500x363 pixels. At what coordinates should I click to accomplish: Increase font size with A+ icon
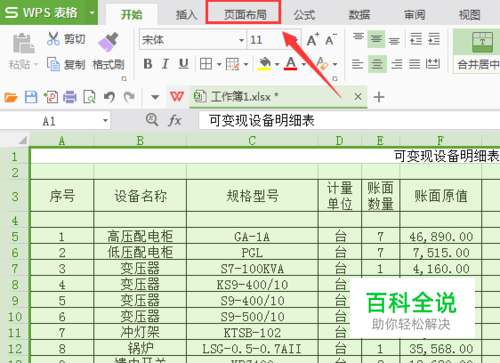(x=313, y=40)
